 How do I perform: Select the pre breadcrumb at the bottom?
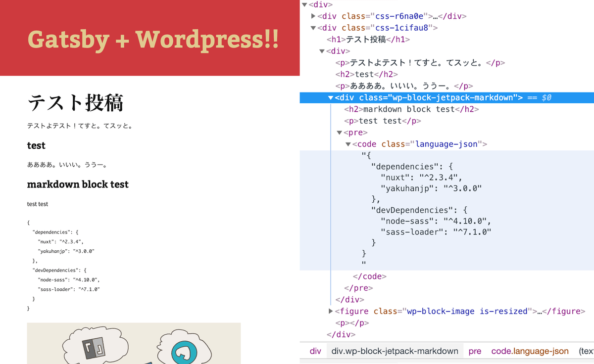[475, 351]
